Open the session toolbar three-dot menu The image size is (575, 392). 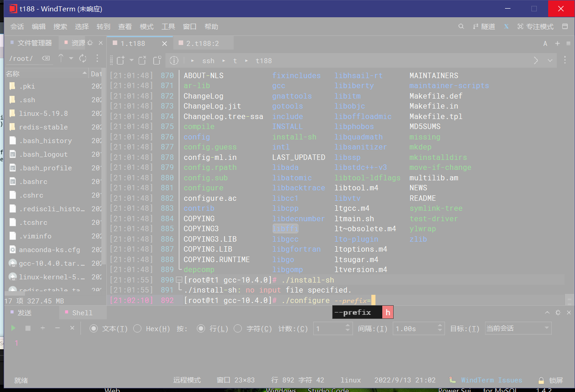(565, 60)
